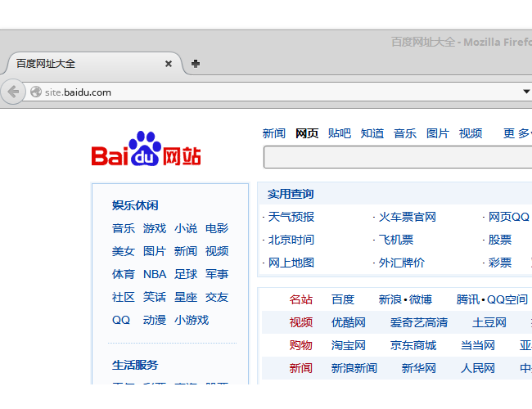The height and width of the screenshot is (409, 532).
Task: Open 彩票 link in 实用查询
Action: 500,263
